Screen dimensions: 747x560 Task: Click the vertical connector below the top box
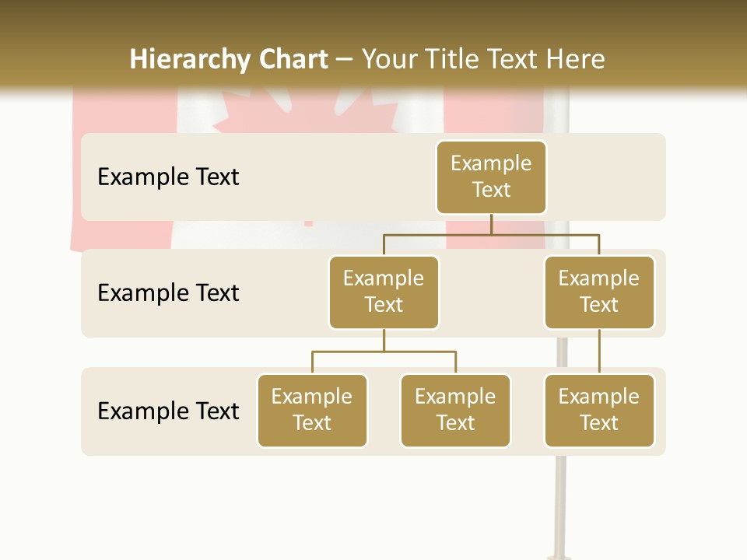pos(491,224)
